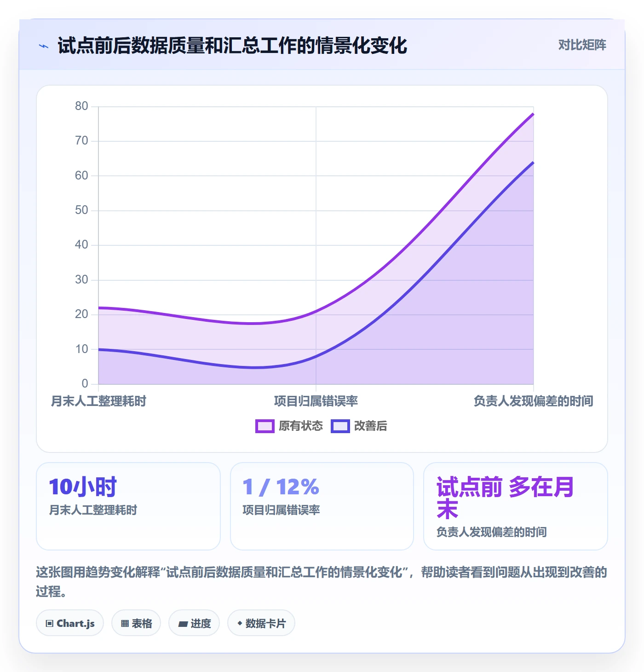Click the 项目归属错误率 caption under 1 / 12%

(x=281, y=510)
